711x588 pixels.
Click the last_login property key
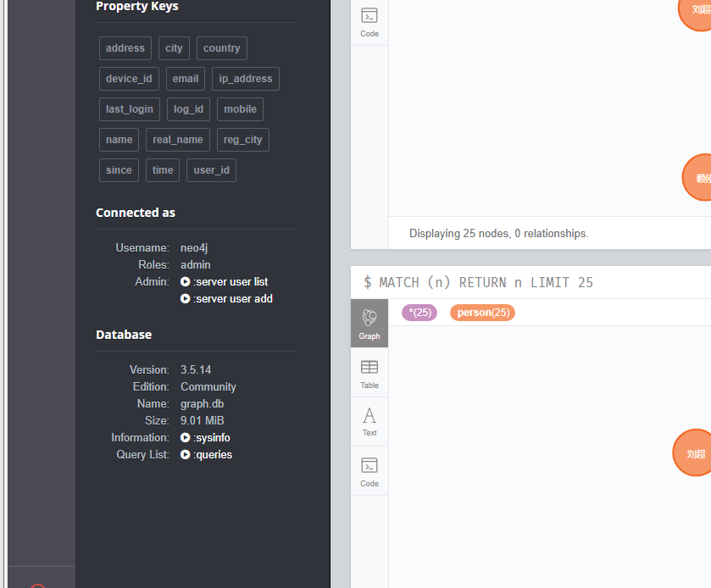point(129,109)
